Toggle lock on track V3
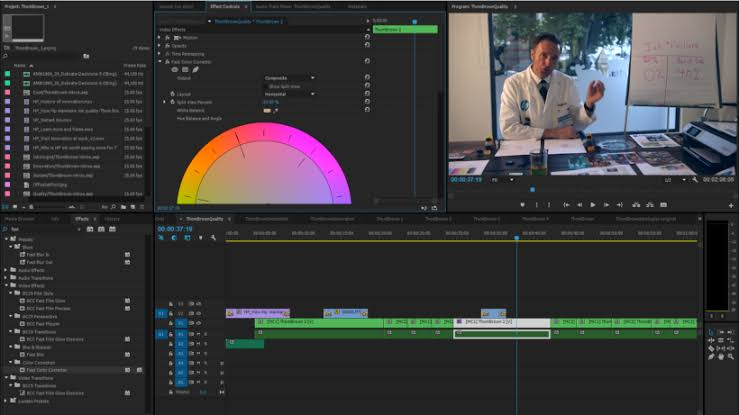 click(171, 304)
